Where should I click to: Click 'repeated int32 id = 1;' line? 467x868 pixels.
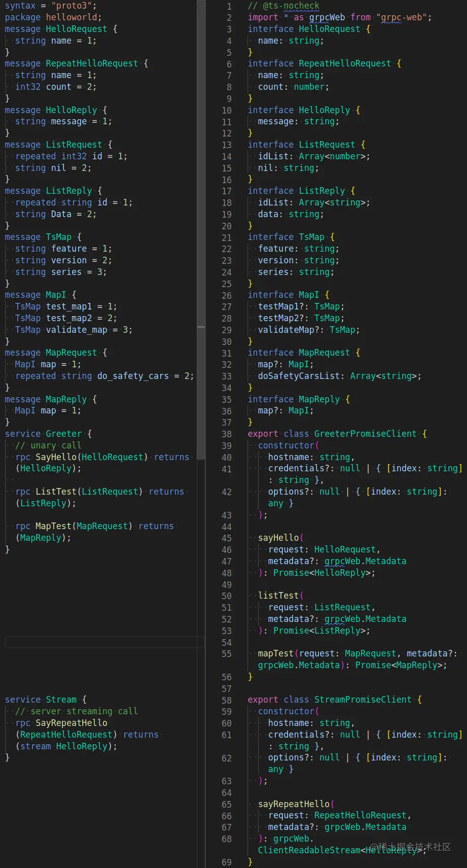[71, 156]
